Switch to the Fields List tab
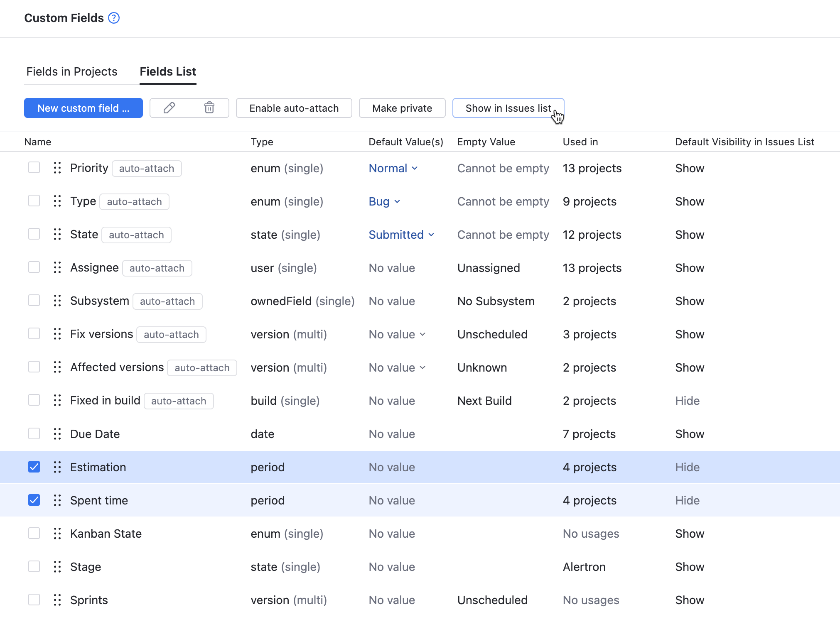This screenshot has width=840, height=617. pyautogui.click(x=168, y=71)
